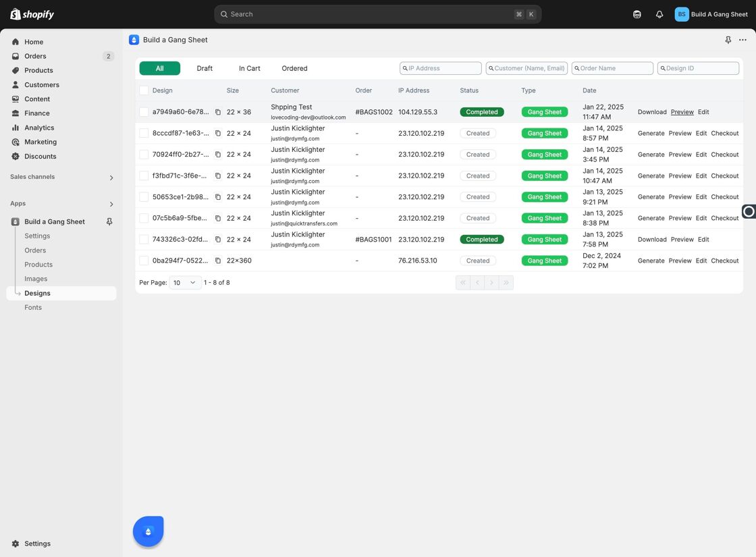The height and width of the screenshot is (557, 756).
Task: Edit design 743326c3-02fd
Action: pos(703,239)
